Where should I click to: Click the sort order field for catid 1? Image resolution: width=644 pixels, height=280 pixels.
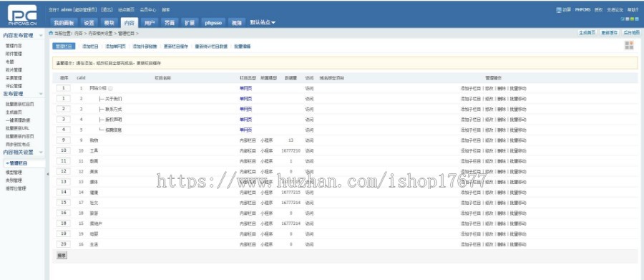pyautogui.click(x=63, y=88)
